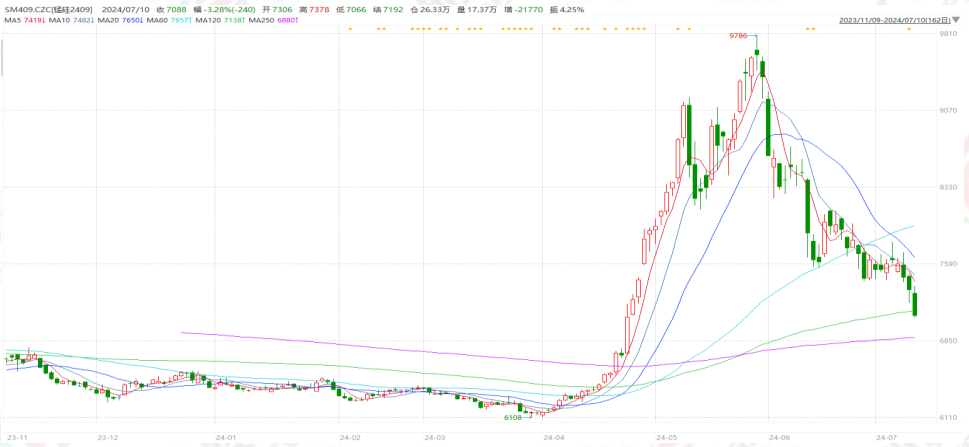Click the position change 增 -21770
The height and width of the screenshot is (447, 969).
click(525, 10)
